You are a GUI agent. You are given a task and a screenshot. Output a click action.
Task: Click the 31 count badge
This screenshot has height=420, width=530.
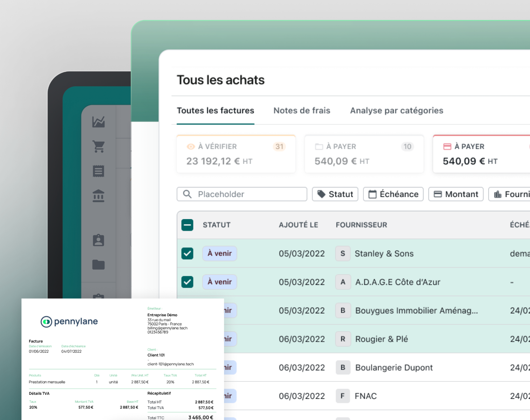[279, 147]
